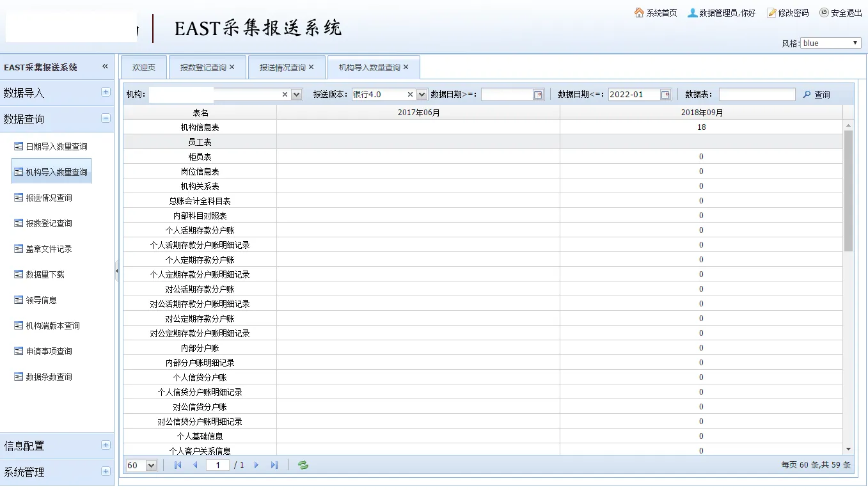This screenshot has height=490, width=868.
Task: Click the 查询 search button
Action: click(817, 95)
